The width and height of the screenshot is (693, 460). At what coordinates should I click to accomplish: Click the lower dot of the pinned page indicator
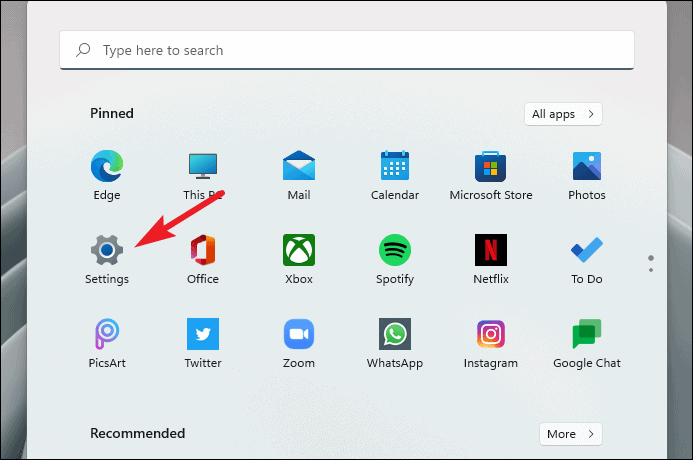(651, 270)
